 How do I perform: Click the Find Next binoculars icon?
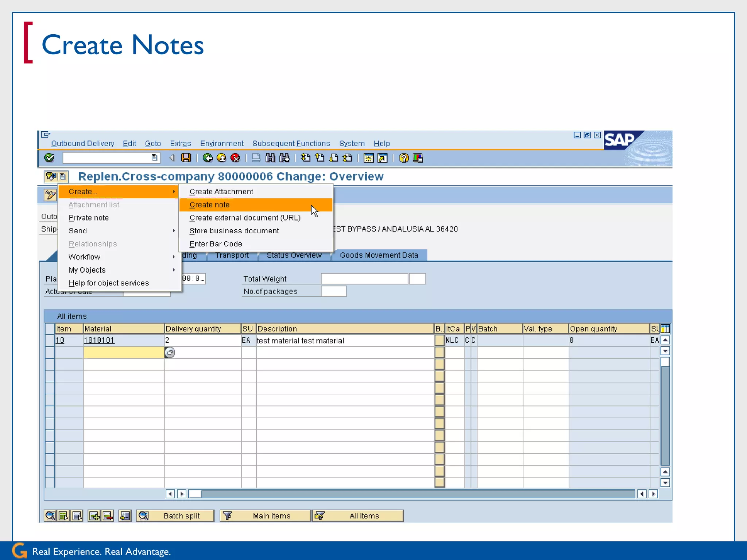tap(284, 157)
